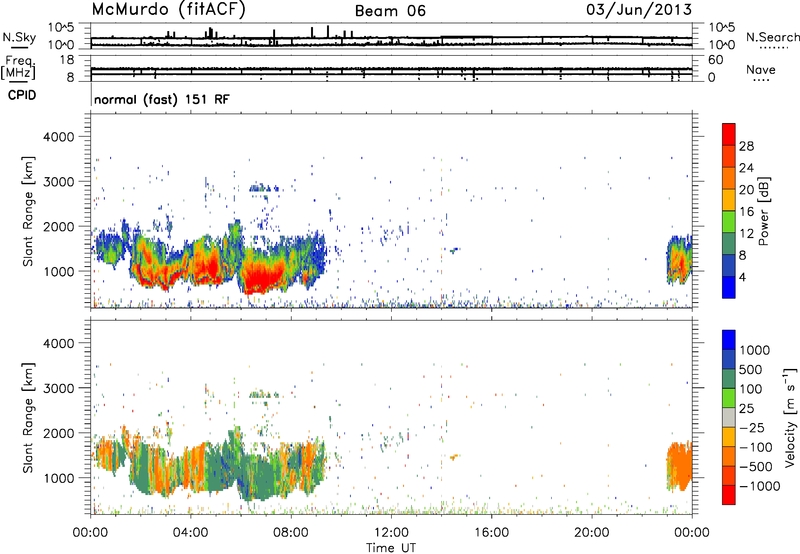Image resolution: width=800 pixels, height=554 pixels.
Task: Click the light green 12–16 dB power colorbar segment
Action: [x=729, y=222]
